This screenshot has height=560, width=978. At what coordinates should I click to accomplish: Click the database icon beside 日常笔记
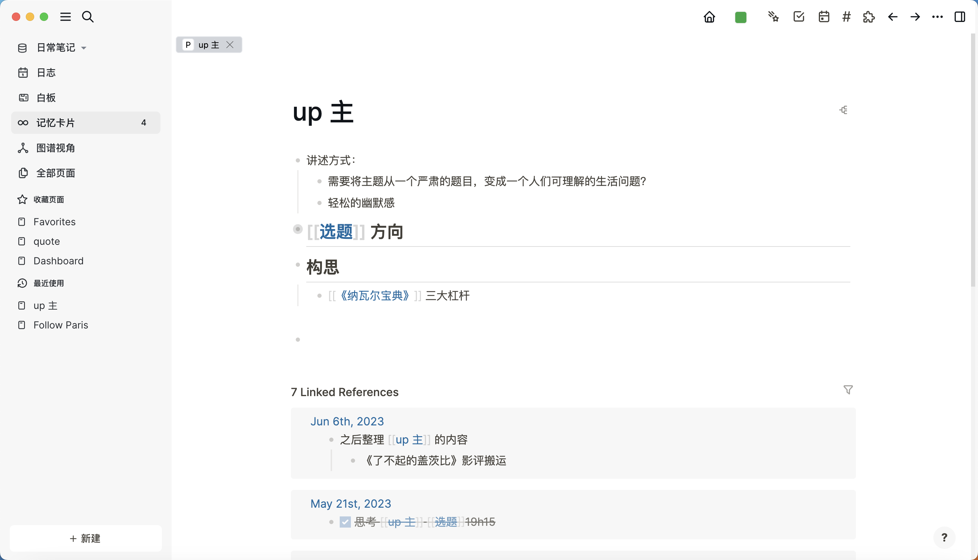click(22, 48)
